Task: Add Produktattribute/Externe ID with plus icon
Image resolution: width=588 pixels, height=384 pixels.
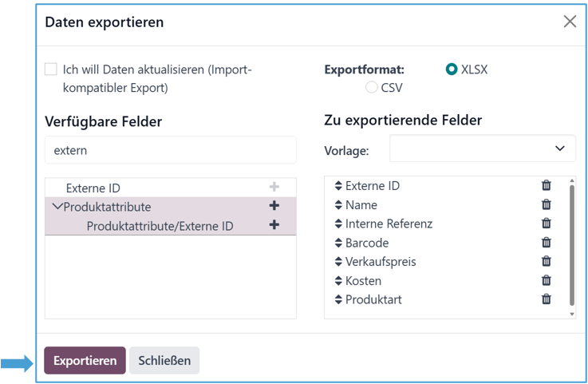Action: coord(274,225)
